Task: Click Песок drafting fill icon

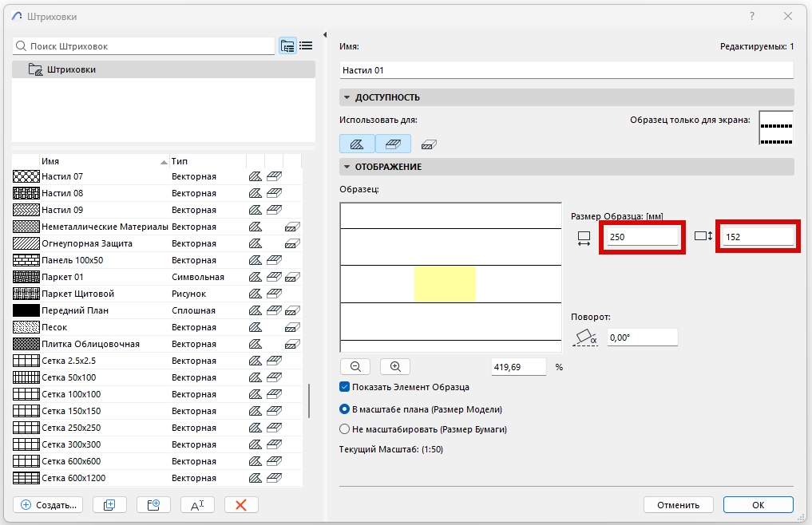Action: pos(255,327)
